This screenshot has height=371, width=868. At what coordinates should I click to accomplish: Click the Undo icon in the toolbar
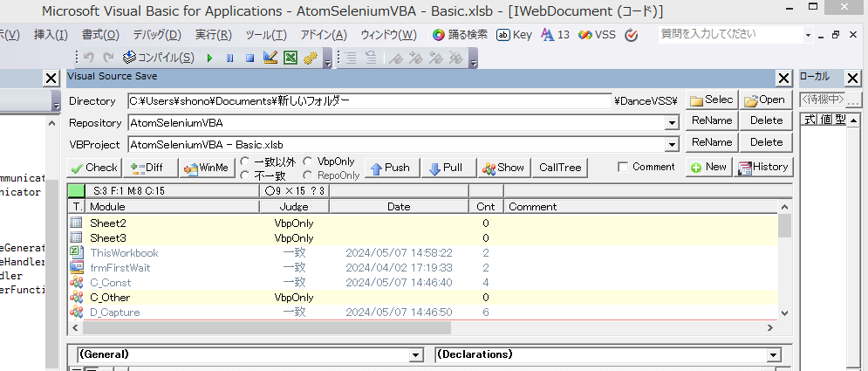[89, 58]
